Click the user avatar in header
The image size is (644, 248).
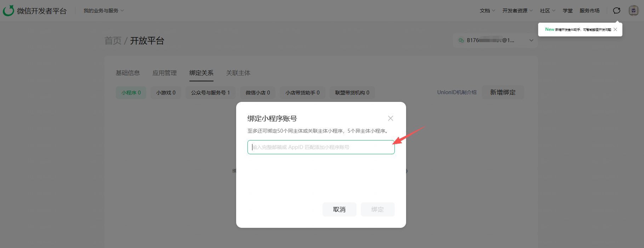click(633, 11)
